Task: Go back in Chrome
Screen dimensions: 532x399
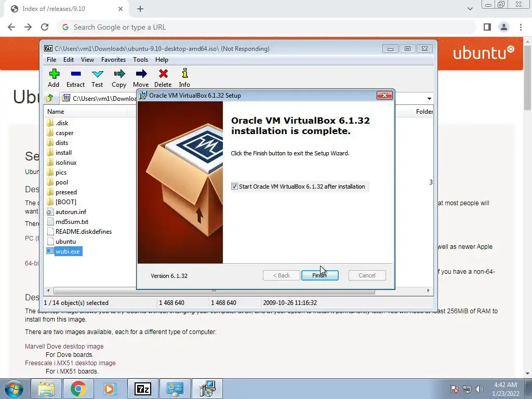Action: pyautogui.click(x=11, y=27)
